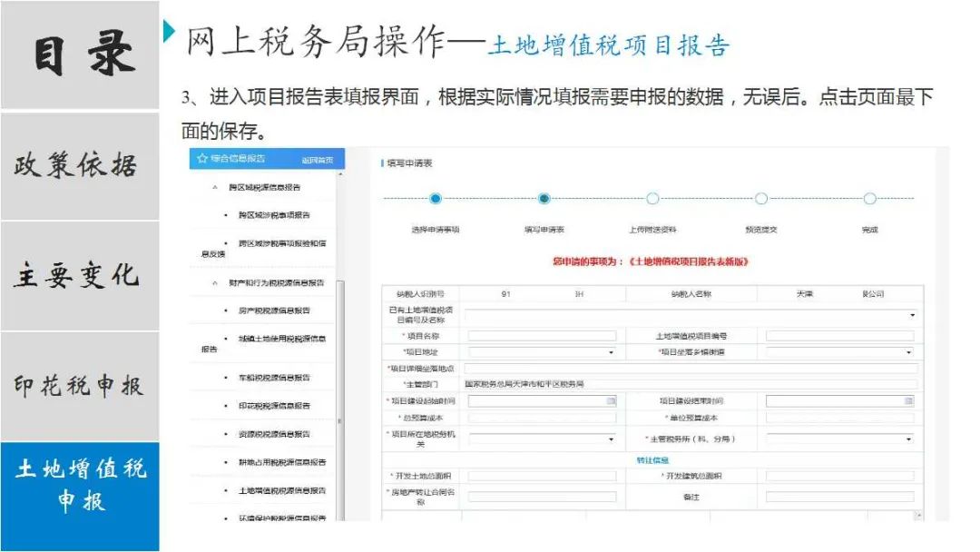Screen dimensions: 980x552
Task: Click into the 项目详细坐落地点 input field
Action: 691,369
